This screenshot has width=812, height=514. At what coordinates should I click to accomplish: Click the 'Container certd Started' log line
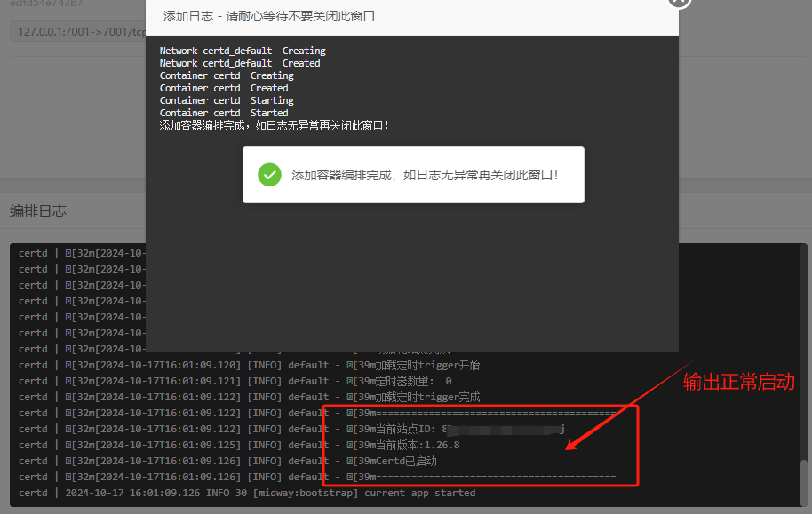tap(224, 113)
